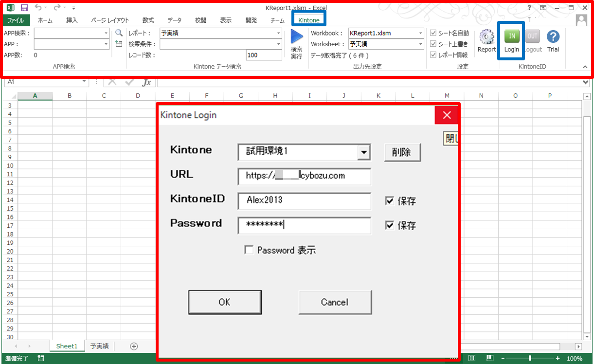Click the Trial question mark icon
This screenshot has height=364, width=594.
pos(553,36)
